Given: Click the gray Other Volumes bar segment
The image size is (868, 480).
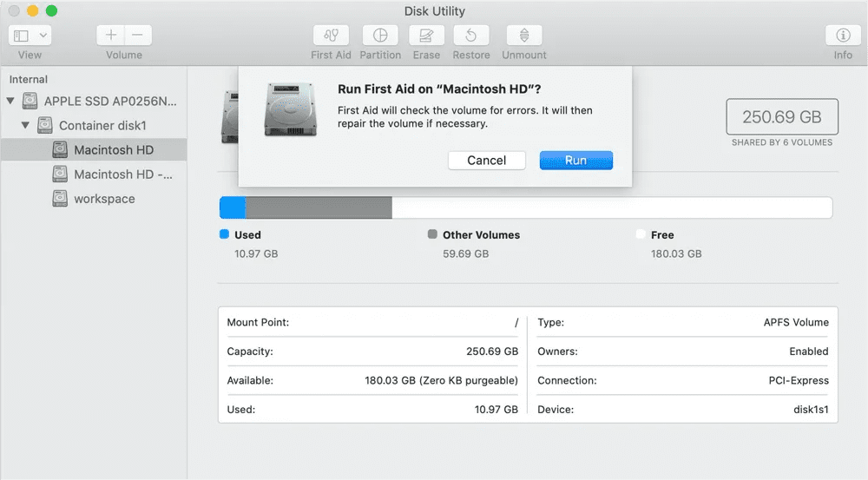Looking at the screenshot, I should pos(319,207).
